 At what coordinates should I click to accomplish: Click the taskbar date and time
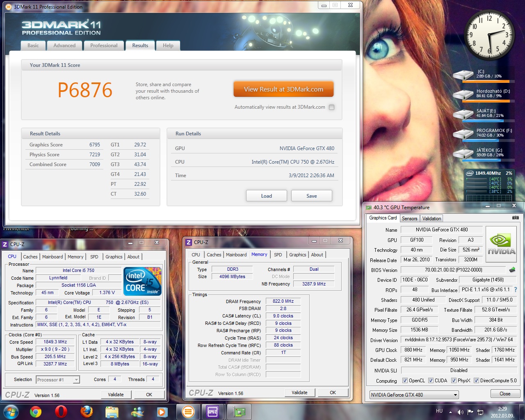coord(502,412)
